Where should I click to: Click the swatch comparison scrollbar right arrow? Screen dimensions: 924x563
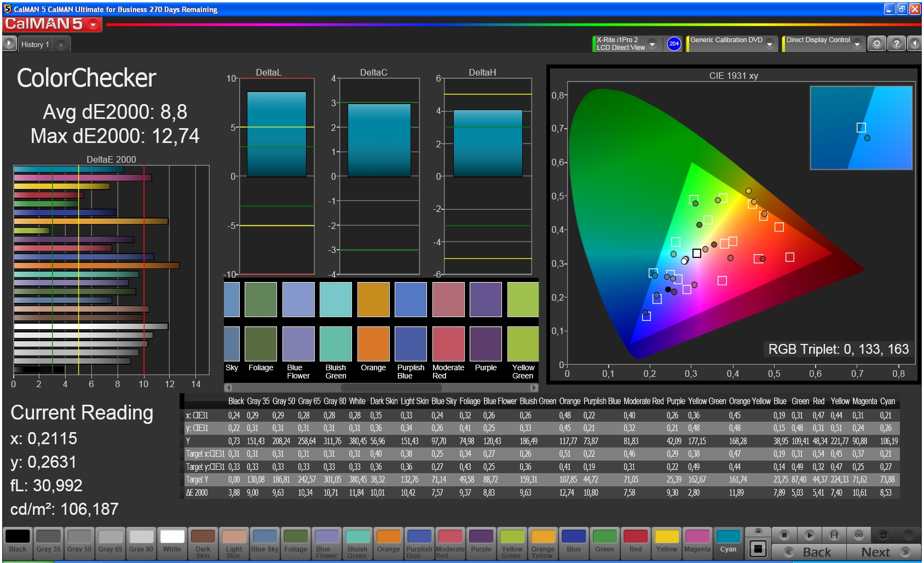click(534, 388)
